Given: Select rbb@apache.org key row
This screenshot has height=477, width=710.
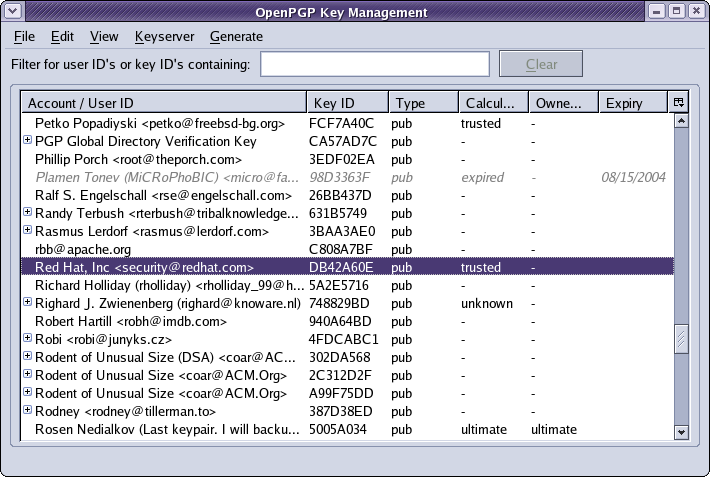Looking at the screenshot, I should [x=347, y=249].
